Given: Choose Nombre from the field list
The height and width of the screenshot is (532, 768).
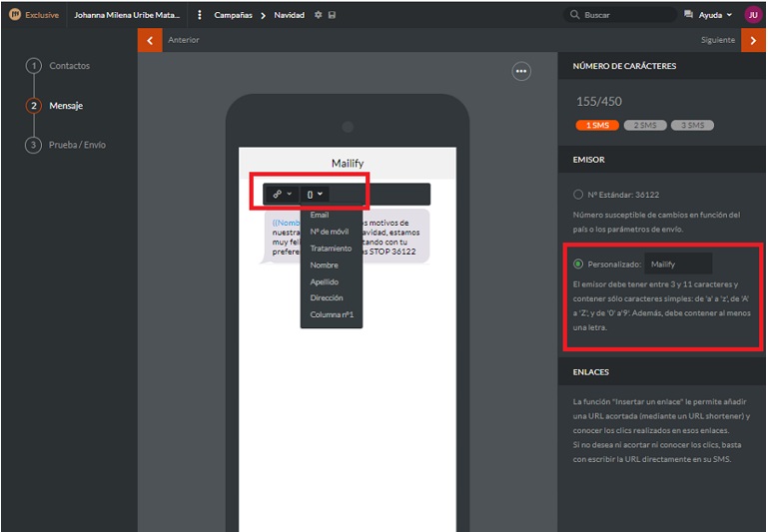Looking at the screenshot, I should (x=324, y=266).
